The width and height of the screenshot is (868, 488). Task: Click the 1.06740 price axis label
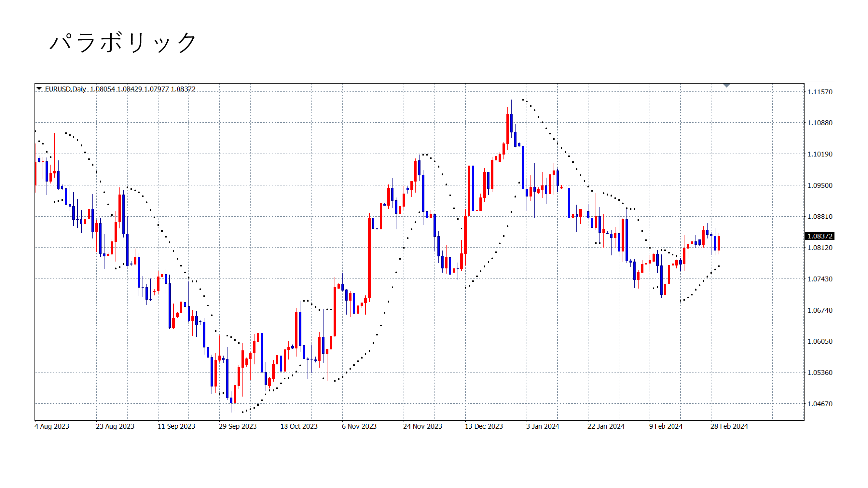click(820, 310)
